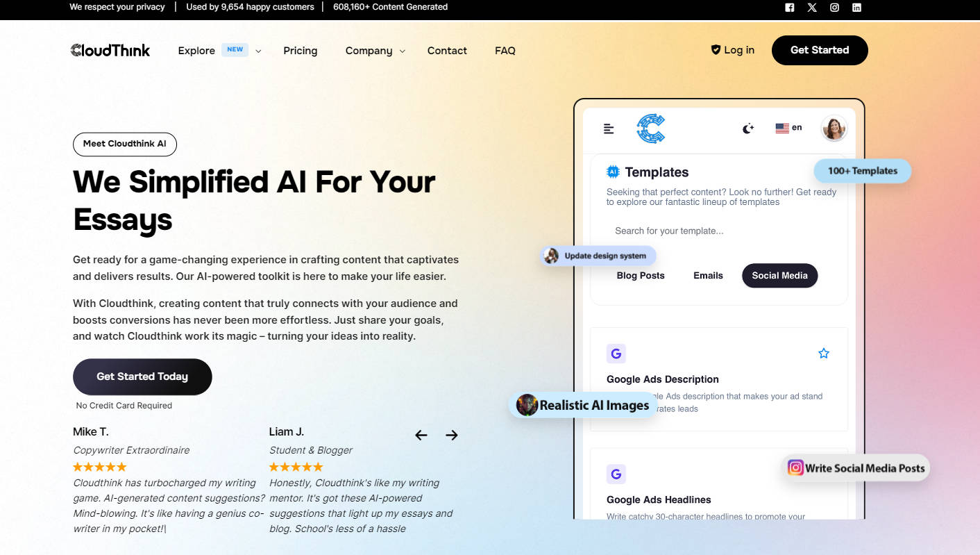
Task: Click the Google Ads Description G icon
Action: click(616, 354)
